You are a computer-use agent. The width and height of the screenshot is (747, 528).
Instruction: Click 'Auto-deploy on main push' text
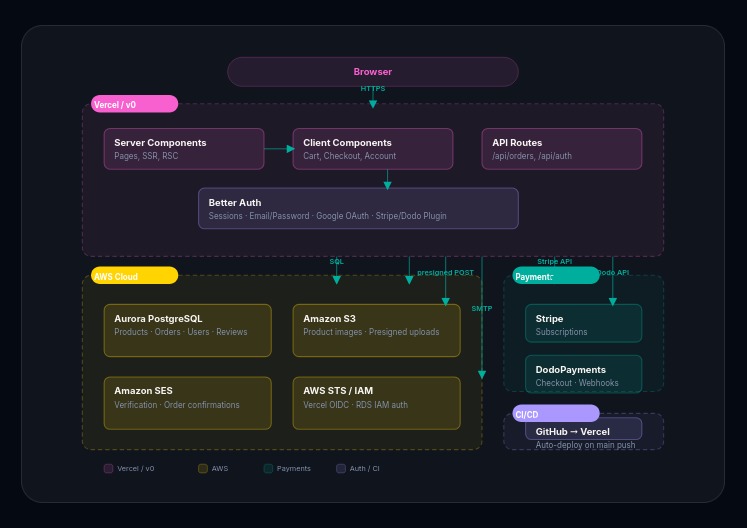pyautogui.click(x=585, y=445)
